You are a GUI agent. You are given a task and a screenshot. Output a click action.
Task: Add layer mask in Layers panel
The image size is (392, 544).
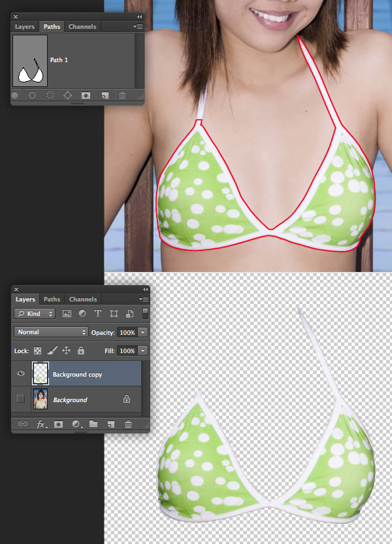[58, 424]
